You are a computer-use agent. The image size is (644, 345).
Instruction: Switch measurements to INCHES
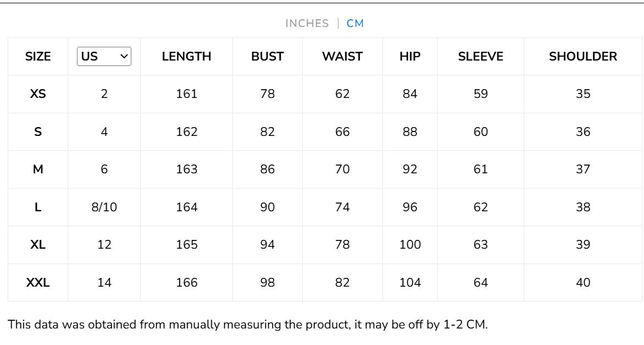pyautogui.click(x=306, y=23)
